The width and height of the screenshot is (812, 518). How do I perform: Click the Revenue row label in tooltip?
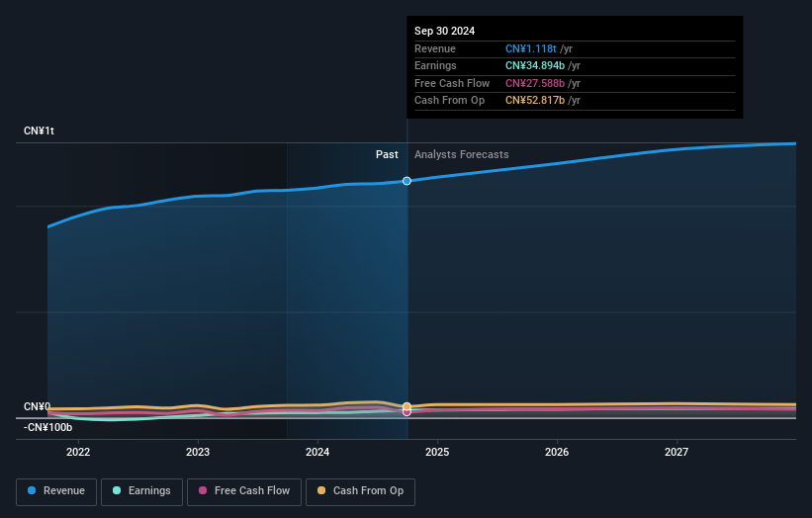point(435,48)
